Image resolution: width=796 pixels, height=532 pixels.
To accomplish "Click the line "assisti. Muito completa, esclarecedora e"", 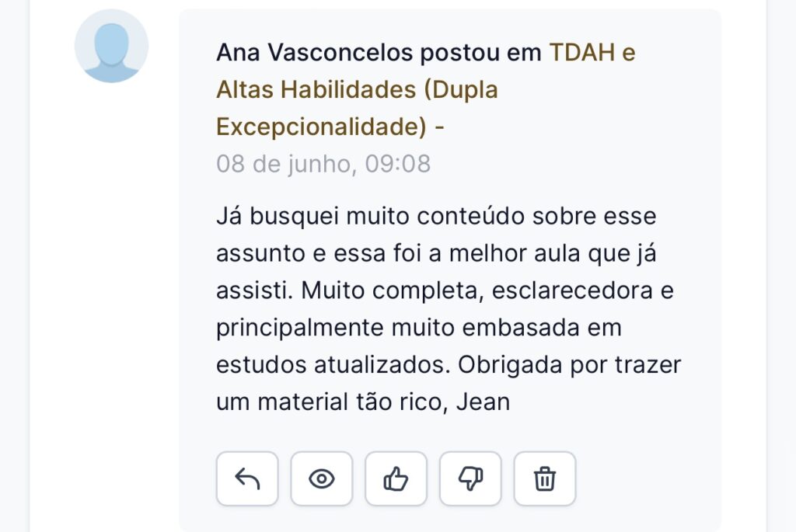I will [445, 290].
